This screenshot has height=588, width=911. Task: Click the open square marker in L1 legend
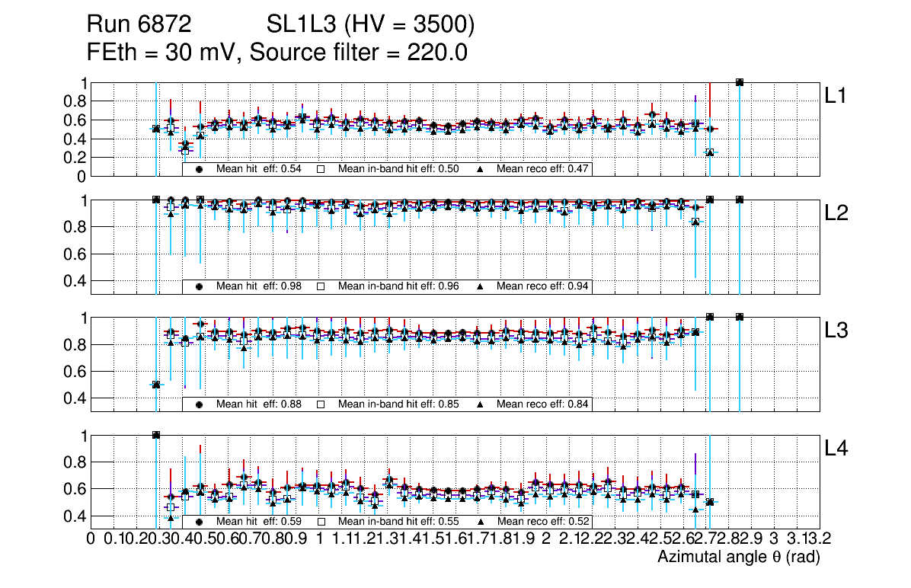click(321, 169)
